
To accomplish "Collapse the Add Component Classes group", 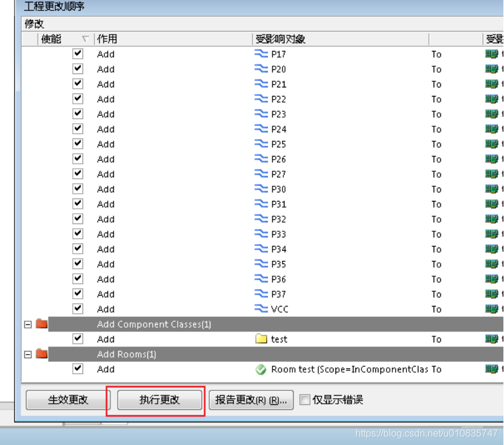I will pyautogui.click(x=27, y=324).
